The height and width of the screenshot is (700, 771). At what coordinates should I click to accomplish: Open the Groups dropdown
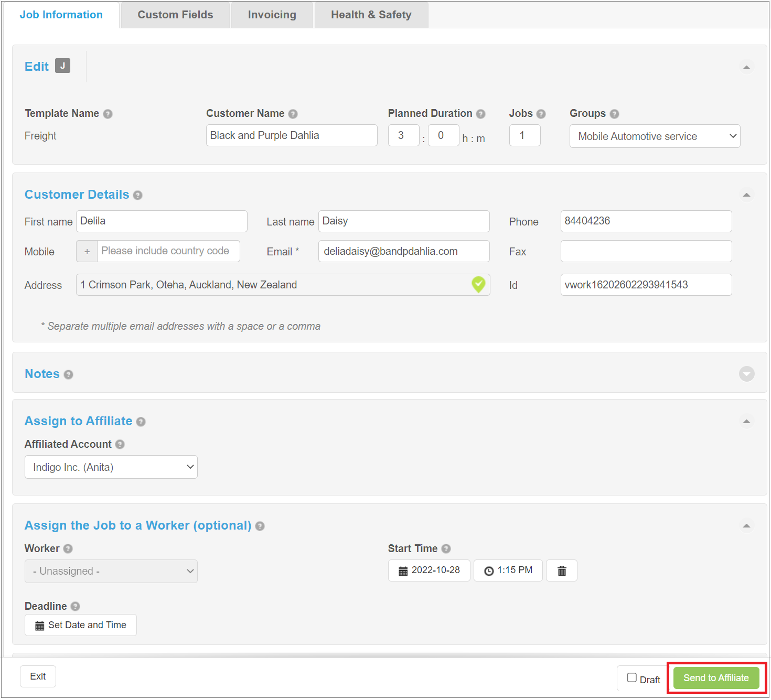(x=655, y=136)
